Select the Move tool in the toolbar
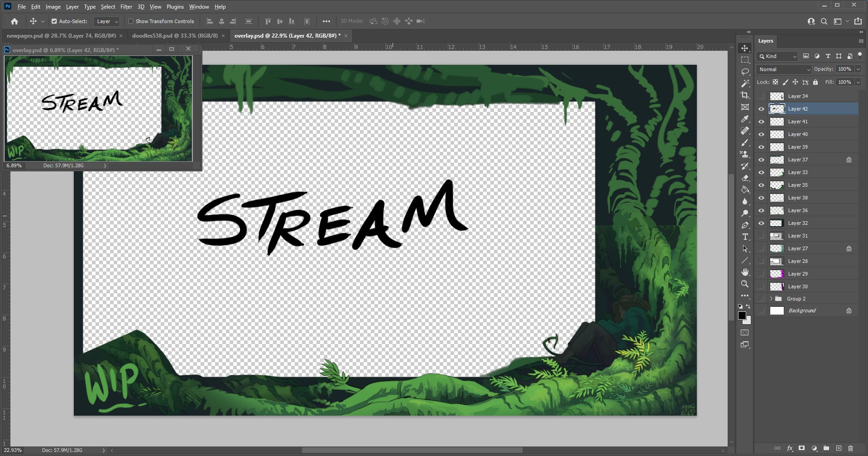The height and width of the screenshot is (456, 868). 745,48
